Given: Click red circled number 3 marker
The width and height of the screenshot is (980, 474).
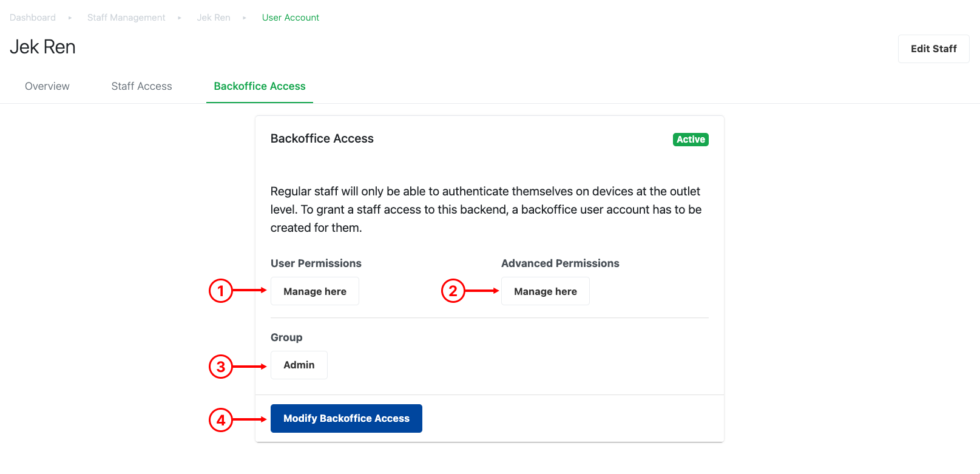Looking at the screenshot, I should coord(221,367).
